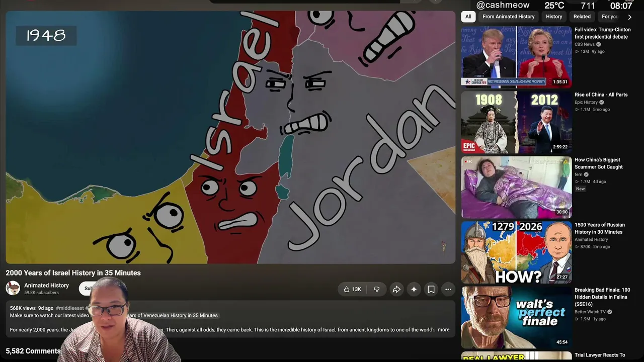
Task: Open the 'fern' channel name
Action: point(579,174)
